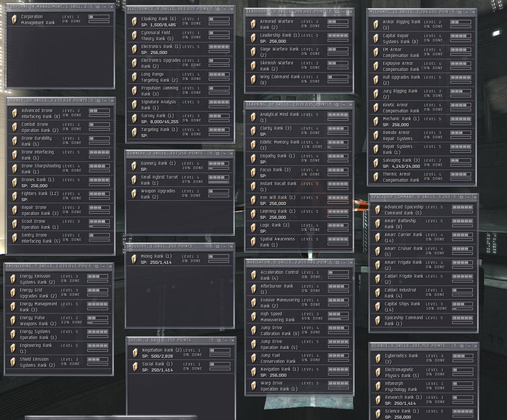Select the Survey Rank (1) skill entry
Image resolution: width=507 pixels, height=420 pixels.
click(180, 119)
